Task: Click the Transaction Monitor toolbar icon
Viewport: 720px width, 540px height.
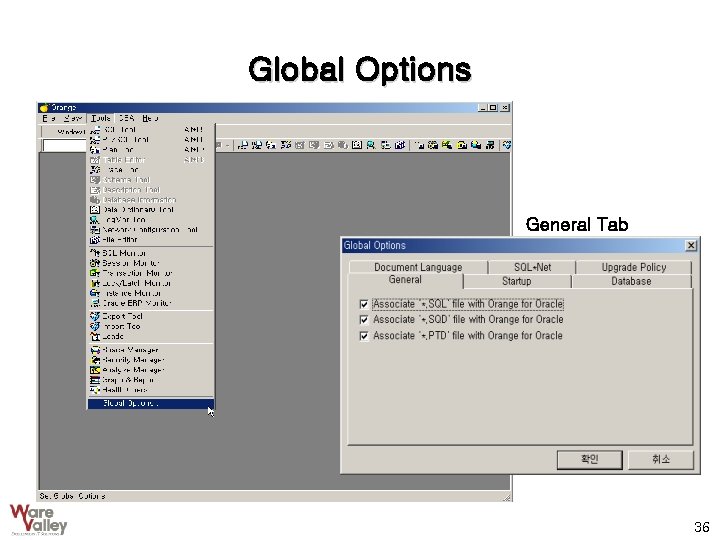Action: tap(447, 145)
